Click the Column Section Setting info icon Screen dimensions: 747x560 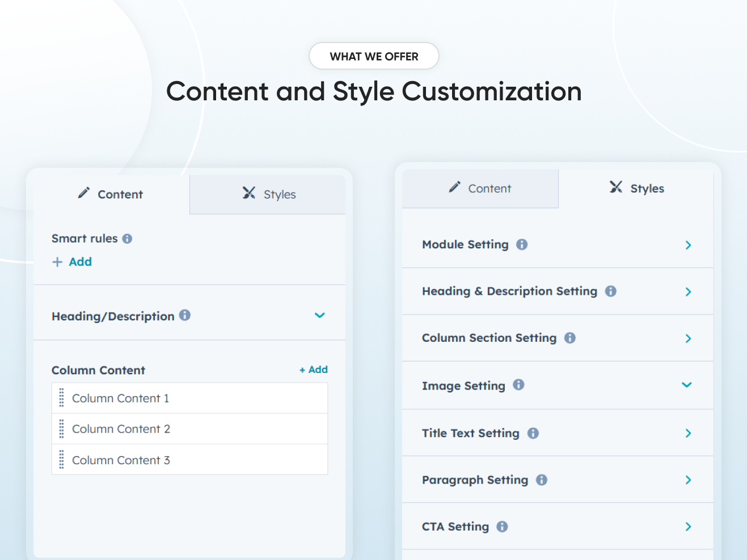click(x=570, y=338)
